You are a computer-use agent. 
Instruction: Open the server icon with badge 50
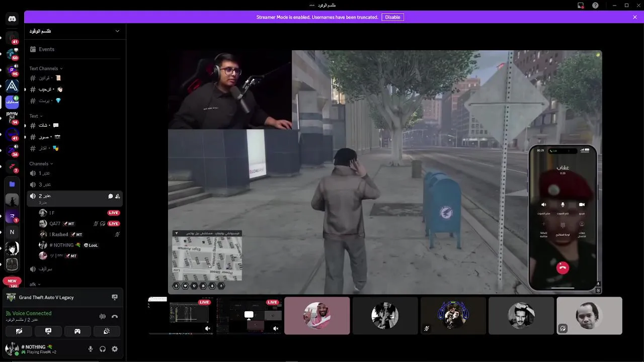(12, 53)
